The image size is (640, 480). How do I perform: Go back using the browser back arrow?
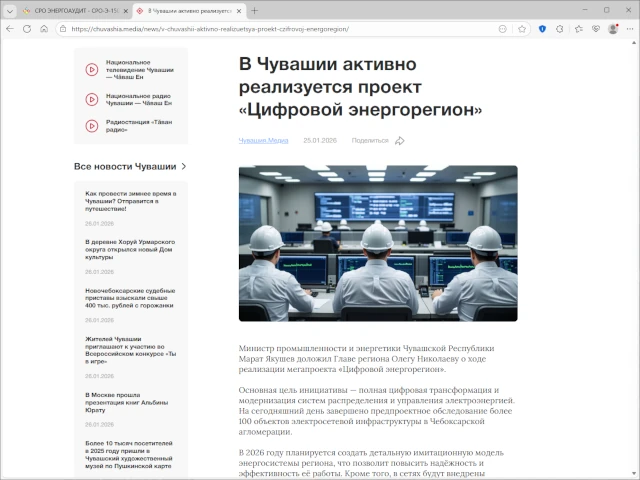10,29
